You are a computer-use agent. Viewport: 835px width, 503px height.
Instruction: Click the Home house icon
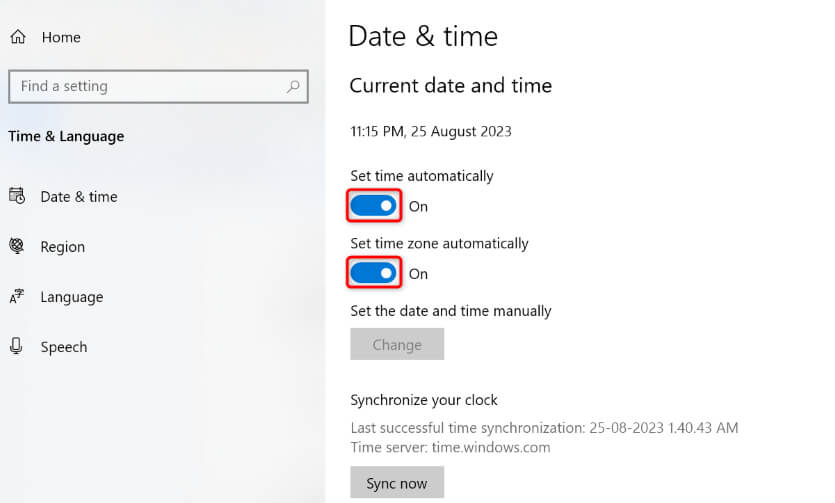tap(17, 37)
